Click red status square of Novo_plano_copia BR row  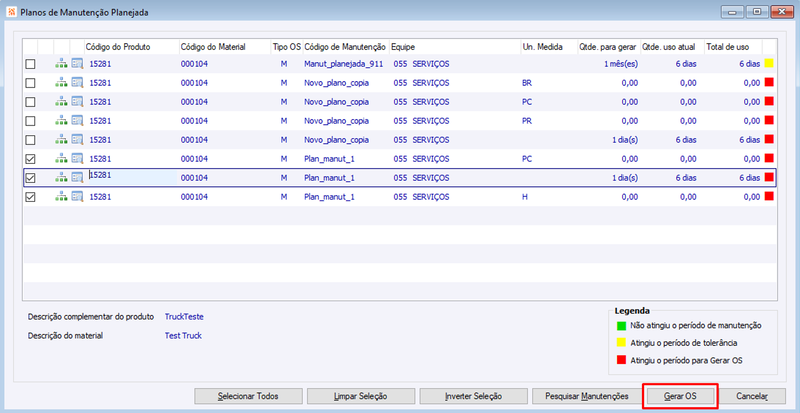click(x=769, y=82)
